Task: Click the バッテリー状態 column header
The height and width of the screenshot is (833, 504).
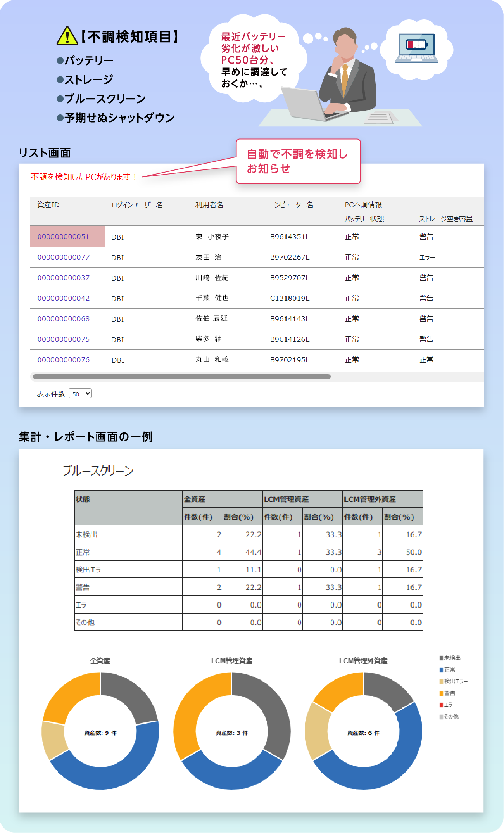Action: 364,219
